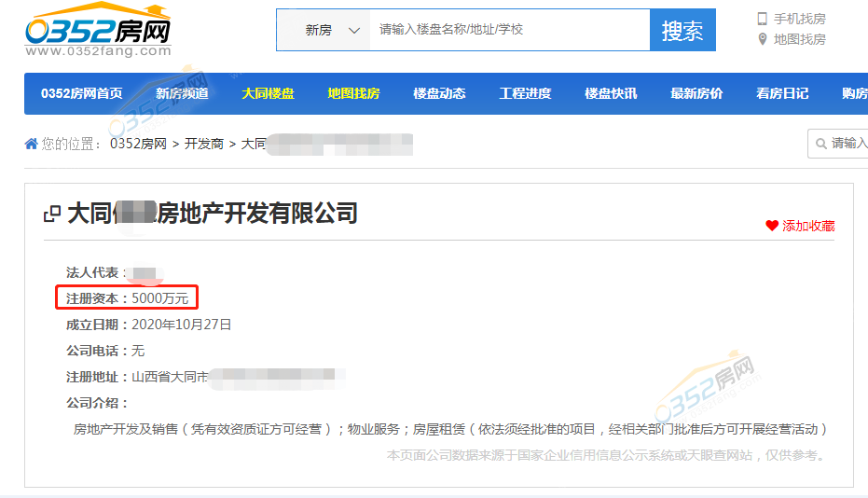Open the 楼盘动态 navigation tab
Image resolution: width=868 pixels, height=498 pixels.
click(x=439, y=93)
